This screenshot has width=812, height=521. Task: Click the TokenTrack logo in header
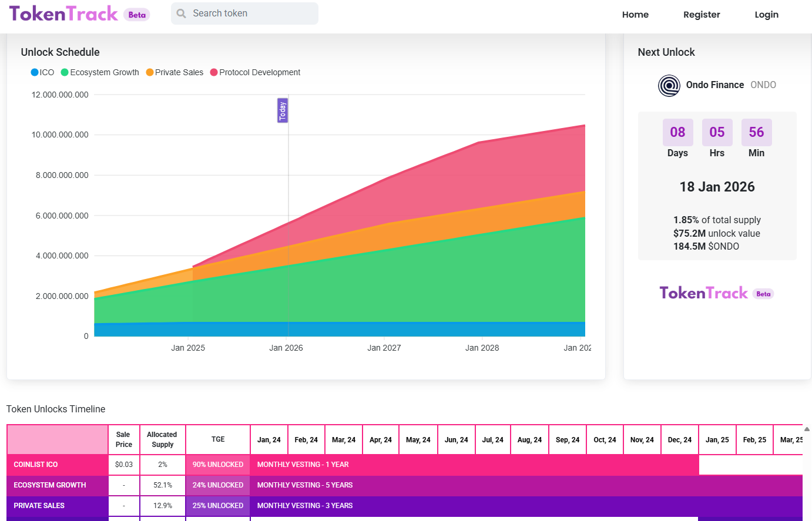(63, 14)
